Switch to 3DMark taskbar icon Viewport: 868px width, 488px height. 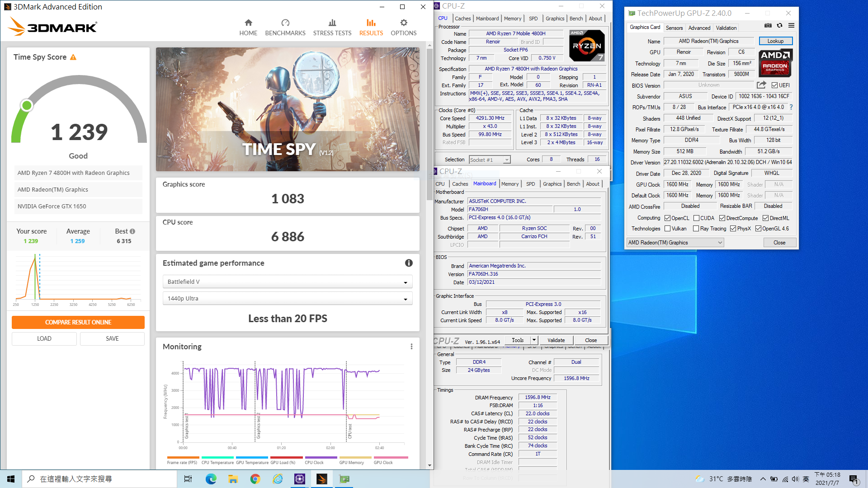[x=322, y=479]
